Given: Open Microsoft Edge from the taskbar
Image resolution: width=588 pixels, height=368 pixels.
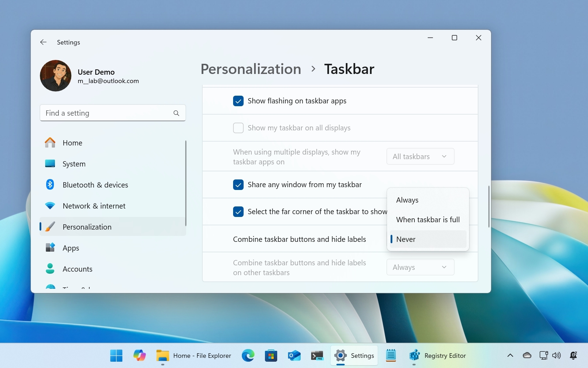Looking at the screenshot, I should coord(248,355).
